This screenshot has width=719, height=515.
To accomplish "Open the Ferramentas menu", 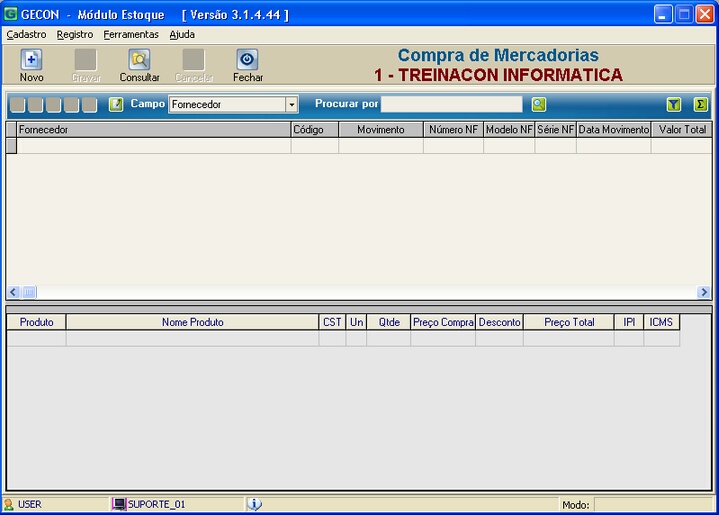I will coord(131,34).
